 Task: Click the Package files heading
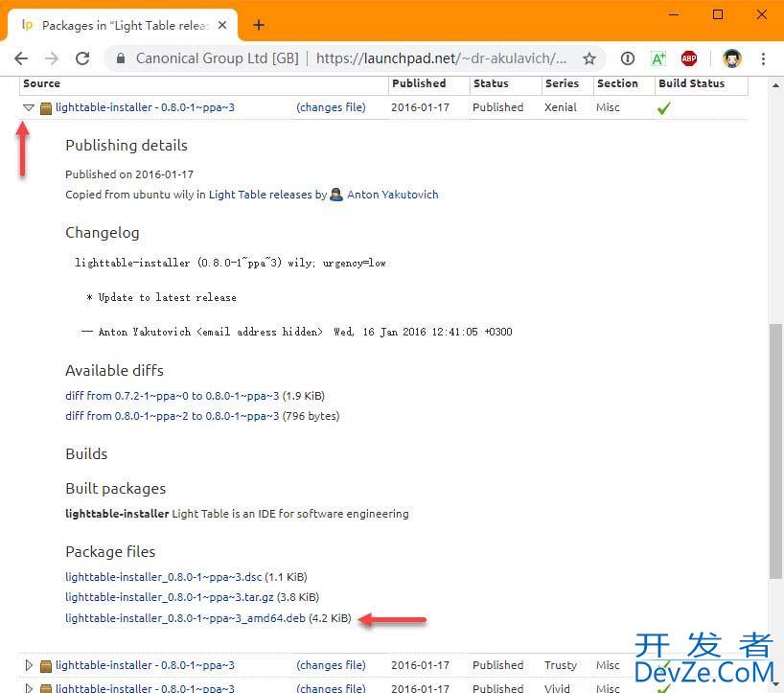click(110, 552)
